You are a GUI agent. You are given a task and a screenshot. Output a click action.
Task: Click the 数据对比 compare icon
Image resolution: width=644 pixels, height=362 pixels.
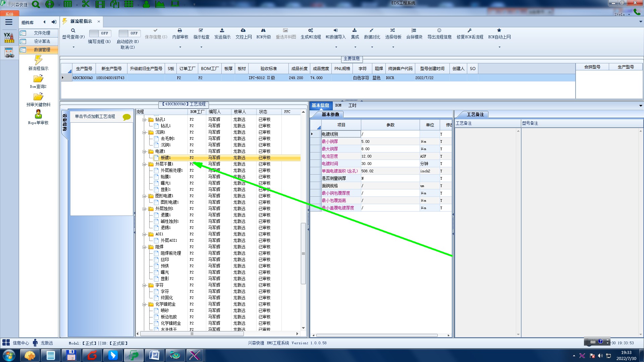click(x=372, y=31)
